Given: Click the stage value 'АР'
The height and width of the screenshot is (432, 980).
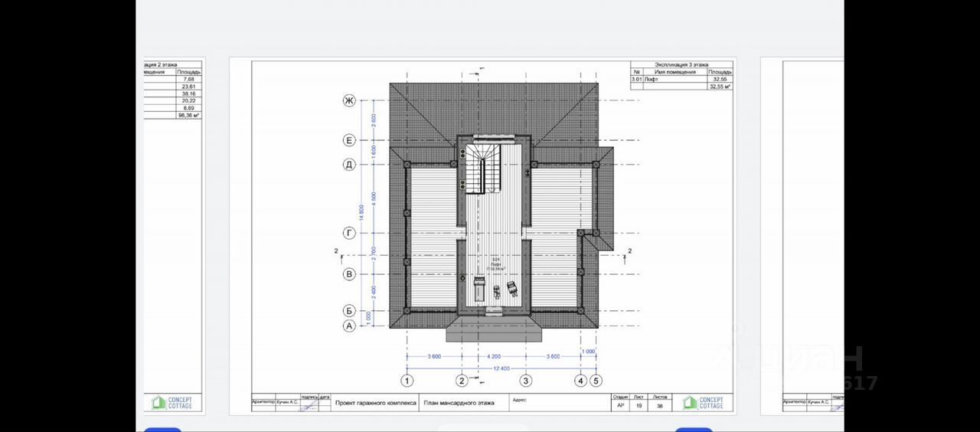Looking at the screenshot, I should [620, 407].
